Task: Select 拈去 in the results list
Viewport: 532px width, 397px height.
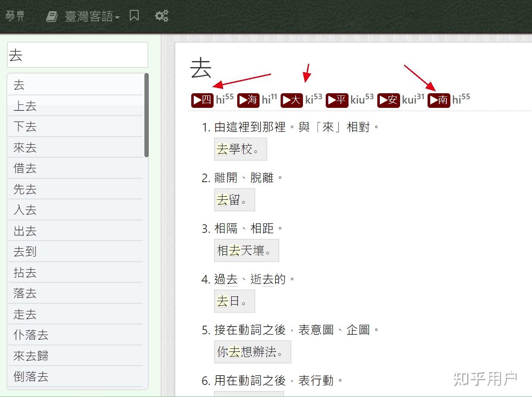Action: tap(75, 272)
